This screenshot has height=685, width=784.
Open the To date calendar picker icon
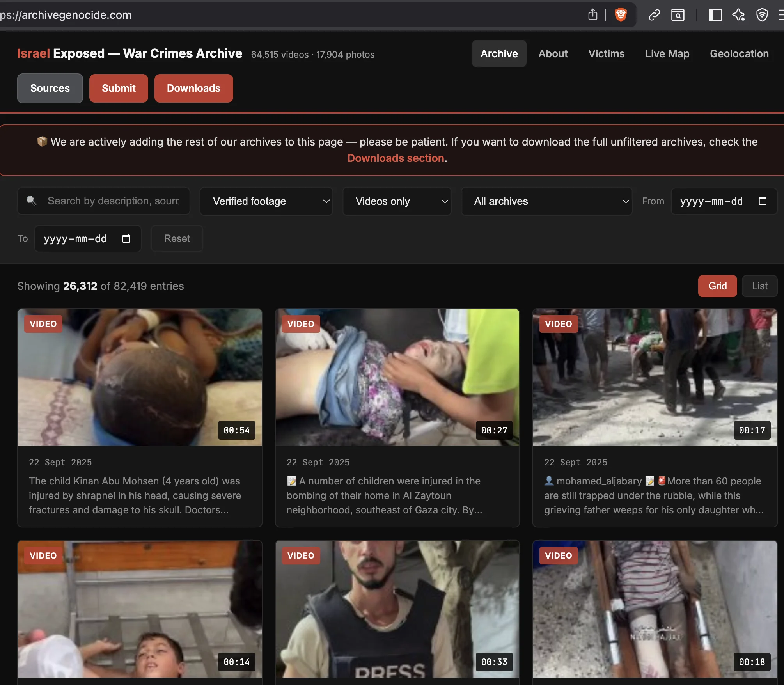coord(126,238)
